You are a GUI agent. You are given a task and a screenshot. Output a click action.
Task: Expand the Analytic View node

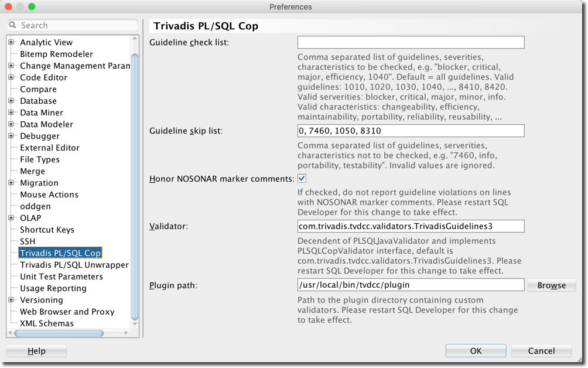point(11,42)
